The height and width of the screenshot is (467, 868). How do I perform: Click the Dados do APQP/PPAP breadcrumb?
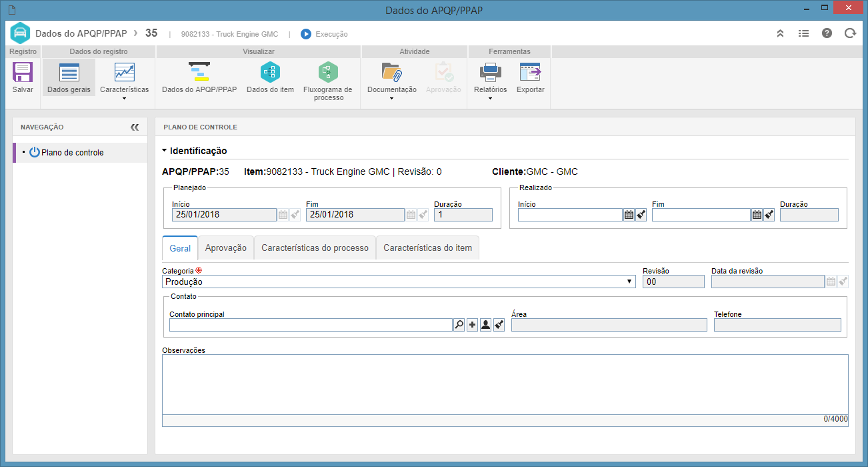(81, 33)
